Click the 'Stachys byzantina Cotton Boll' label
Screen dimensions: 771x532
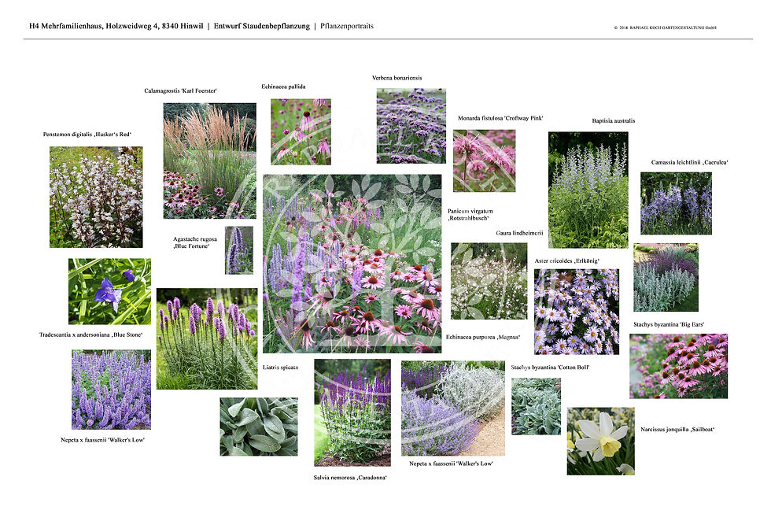(550, 368)
